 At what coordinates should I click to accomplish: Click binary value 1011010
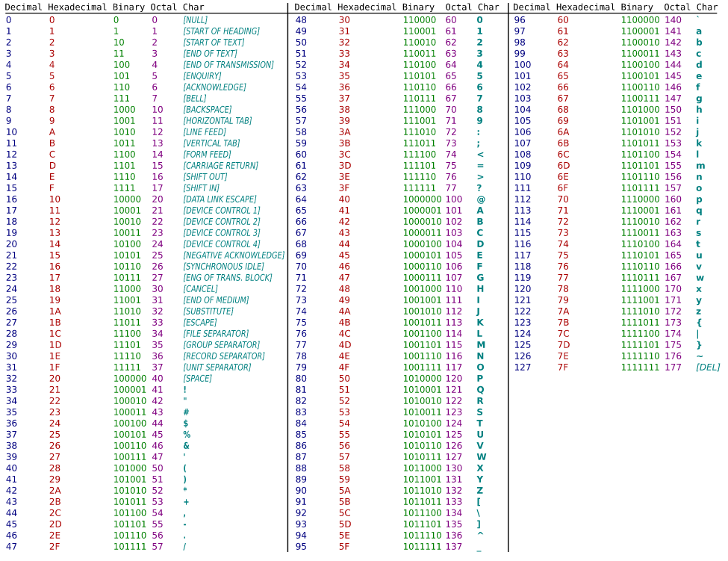[422, 491]
